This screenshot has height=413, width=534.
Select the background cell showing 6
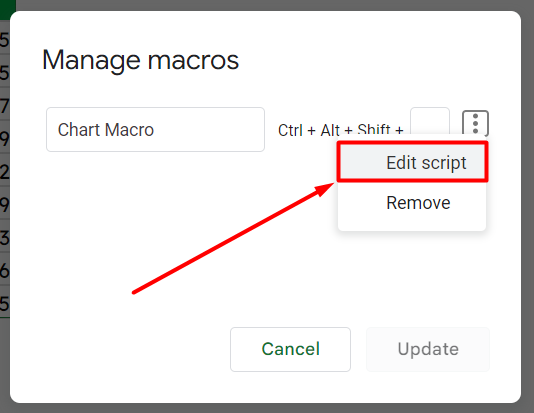[x=4, y=270]
